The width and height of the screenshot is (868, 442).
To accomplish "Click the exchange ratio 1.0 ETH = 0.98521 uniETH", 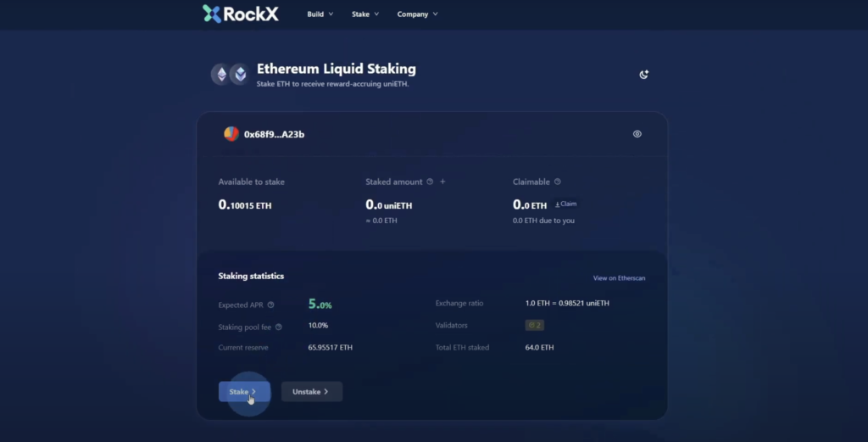I will pyautogui.click(x=567, y=303).
